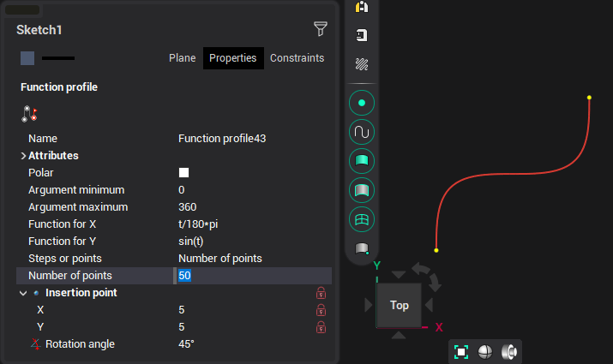Screen dimensions: 613x364
Task: Toggle the Polar checkbox
Action: coord(183,172)
